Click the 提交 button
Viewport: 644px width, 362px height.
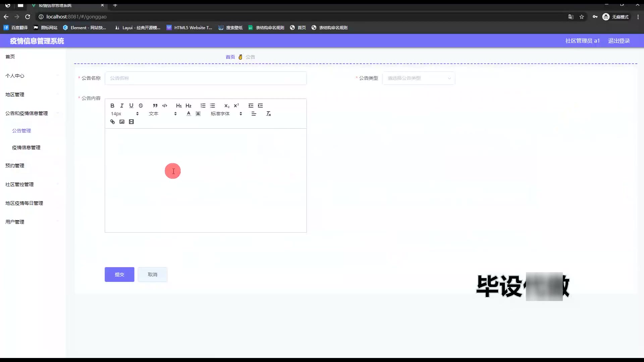coord(119,275)
